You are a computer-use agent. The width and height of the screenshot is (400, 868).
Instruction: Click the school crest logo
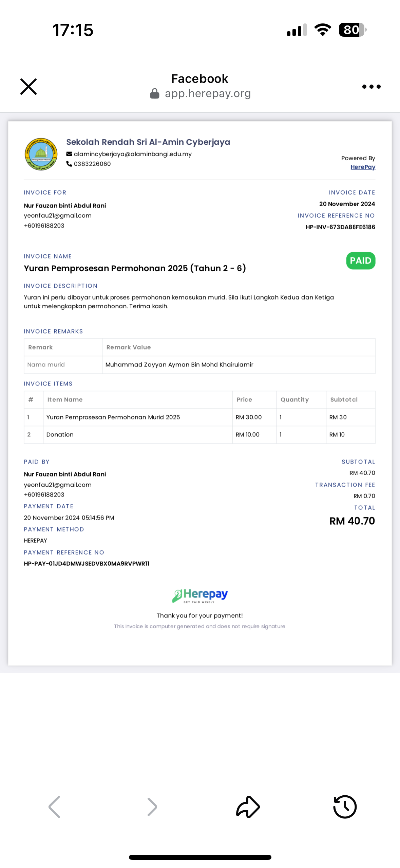pos(41,154)
